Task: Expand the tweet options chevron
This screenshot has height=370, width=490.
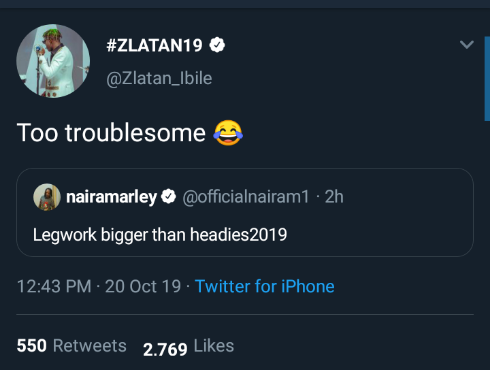Action: point(466,44)
